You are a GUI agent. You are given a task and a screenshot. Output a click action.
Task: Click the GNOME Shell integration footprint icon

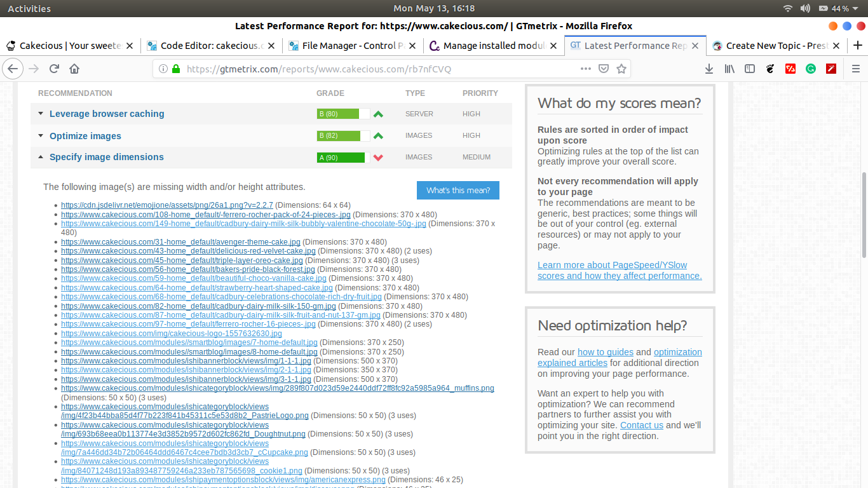click(x=770, y=69)
